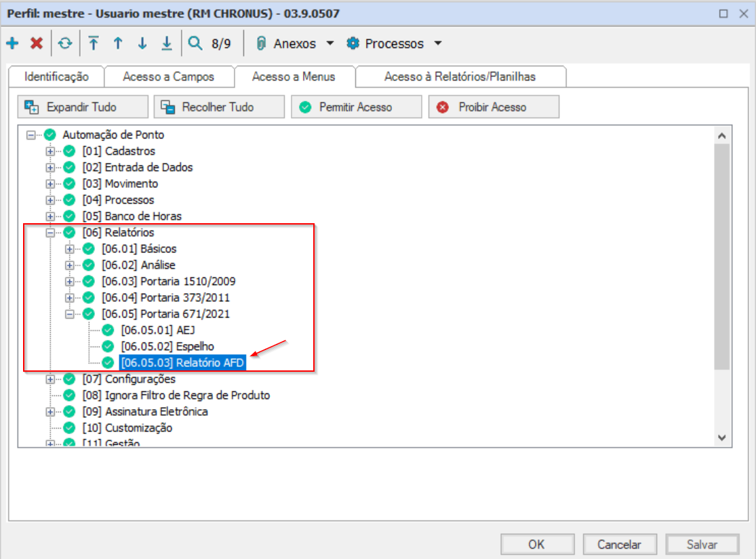Expand the [01] Cadastros tree node
This screenshot has height=559, width=756.
(x=50, y=151)
